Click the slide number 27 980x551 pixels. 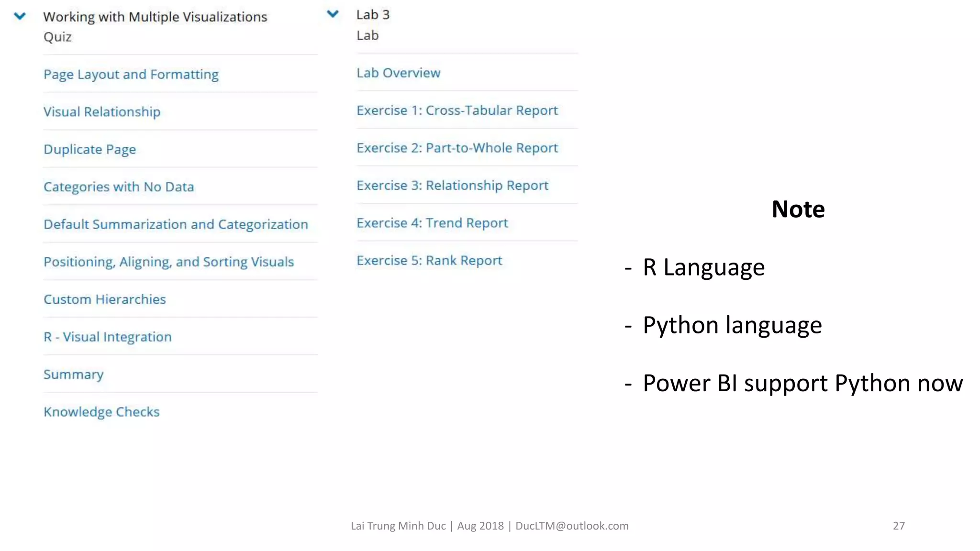point(899,526)
